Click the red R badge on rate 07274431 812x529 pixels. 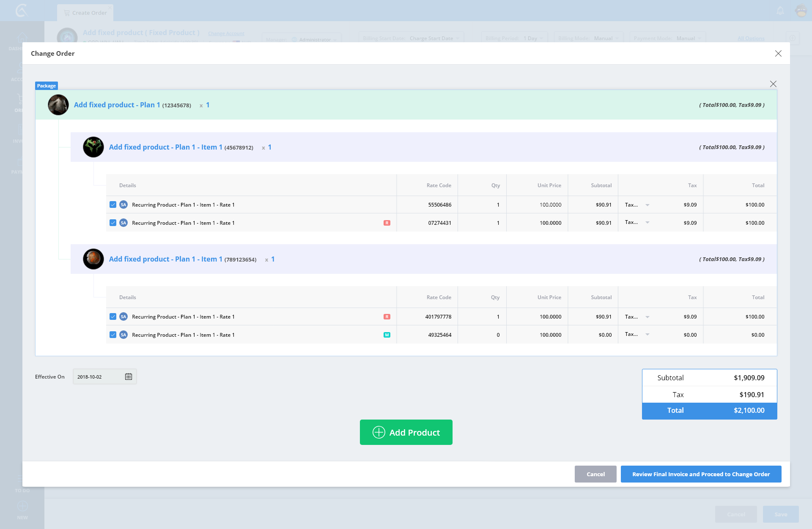coord(387,223)
